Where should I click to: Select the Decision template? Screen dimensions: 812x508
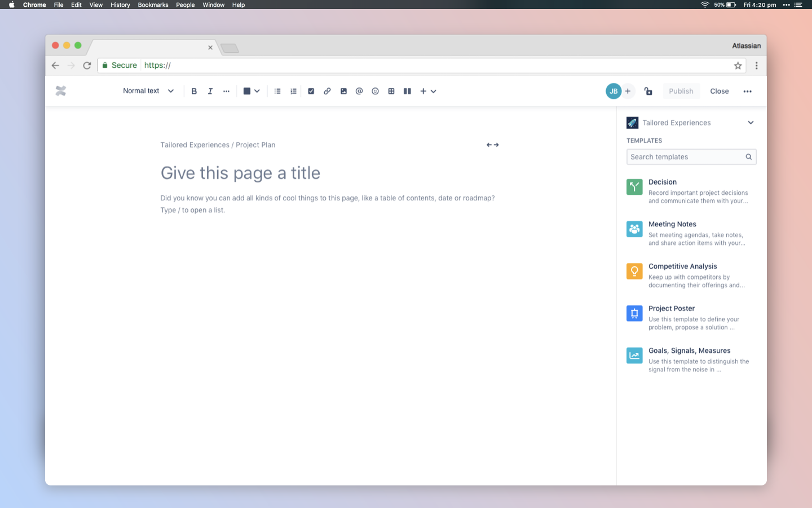pyautogui.click(x=691, y=191)
